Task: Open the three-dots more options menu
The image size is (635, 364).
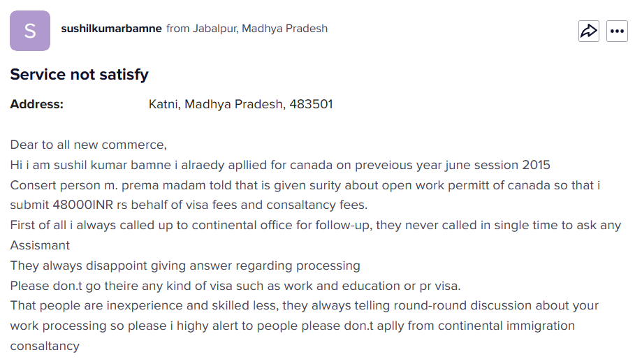Action: (x=617, y=31)
